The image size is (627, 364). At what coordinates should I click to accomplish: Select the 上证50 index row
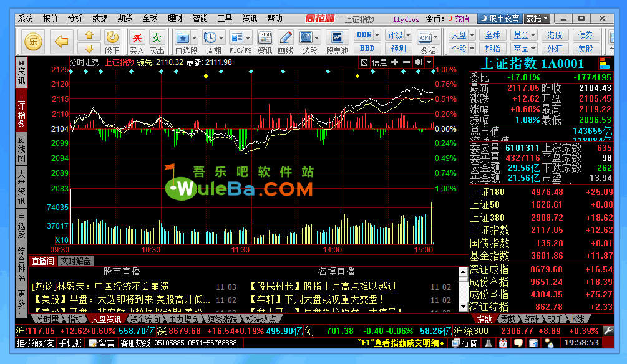pos(541,204)
